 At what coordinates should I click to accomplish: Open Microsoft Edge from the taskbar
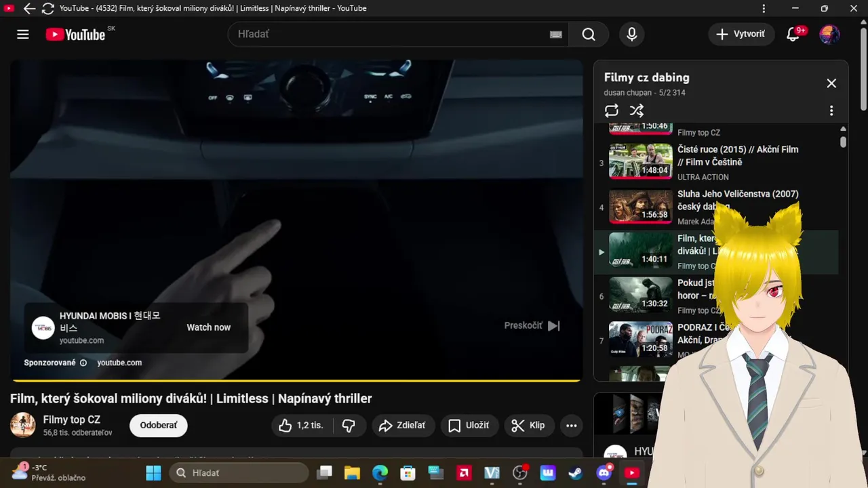pos(380,472)
